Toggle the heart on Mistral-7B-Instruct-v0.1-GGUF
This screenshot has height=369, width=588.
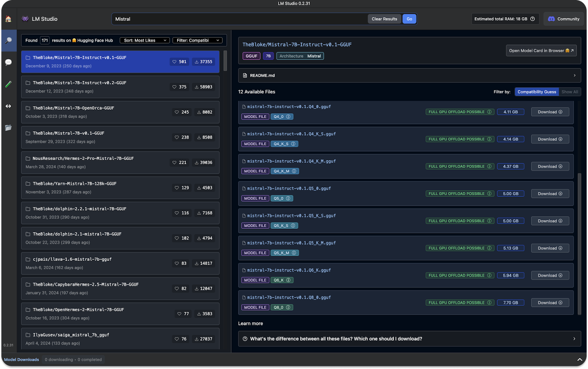175,62
